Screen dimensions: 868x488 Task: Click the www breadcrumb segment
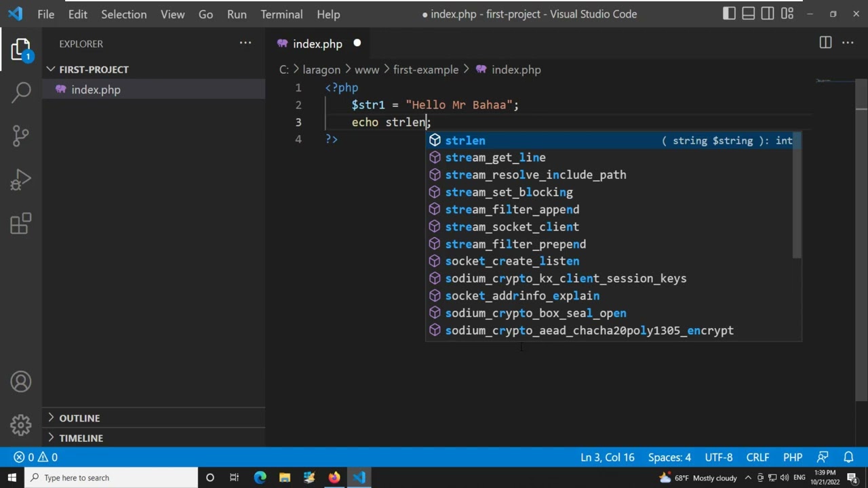pyautogui.click(x=367, y=70)
